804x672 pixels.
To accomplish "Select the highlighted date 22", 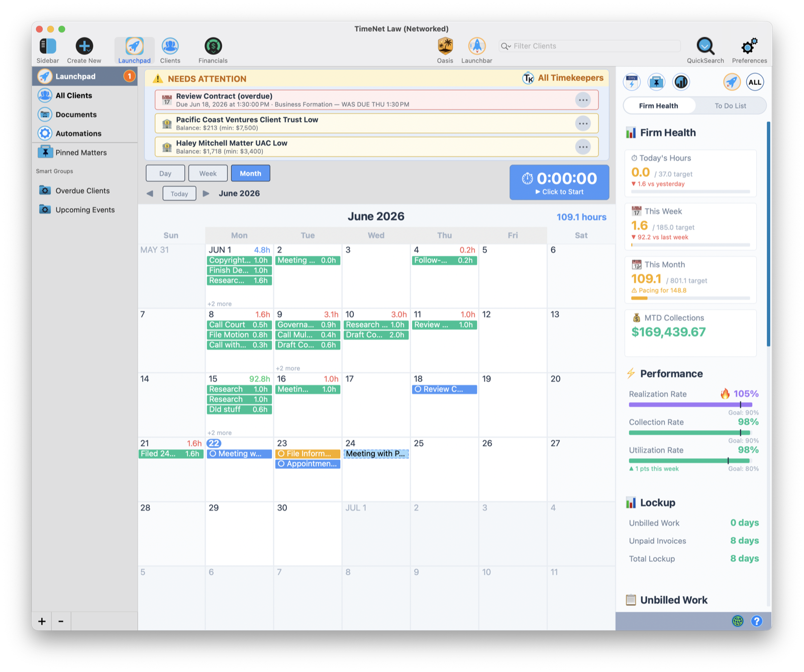I will [214, 443].
